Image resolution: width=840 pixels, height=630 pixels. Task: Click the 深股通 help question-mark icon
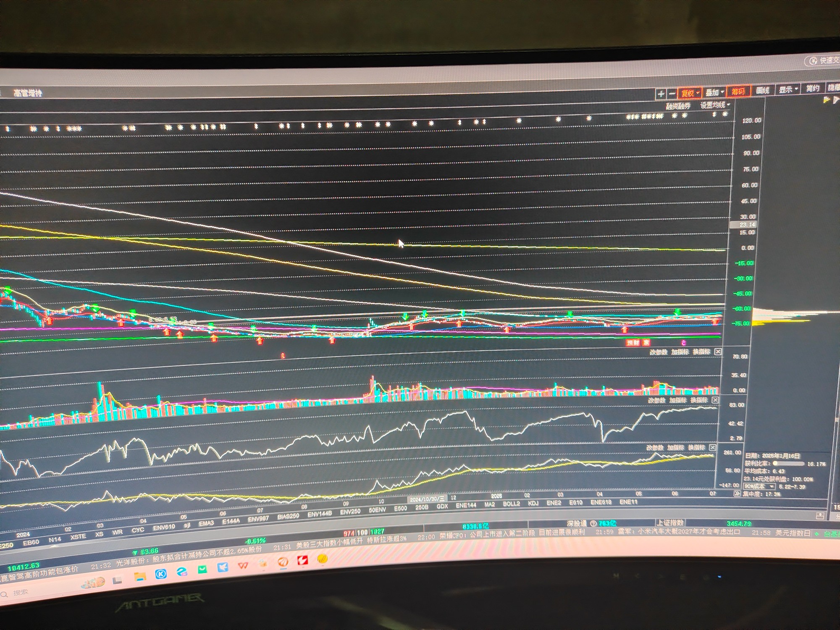[593, 523]
